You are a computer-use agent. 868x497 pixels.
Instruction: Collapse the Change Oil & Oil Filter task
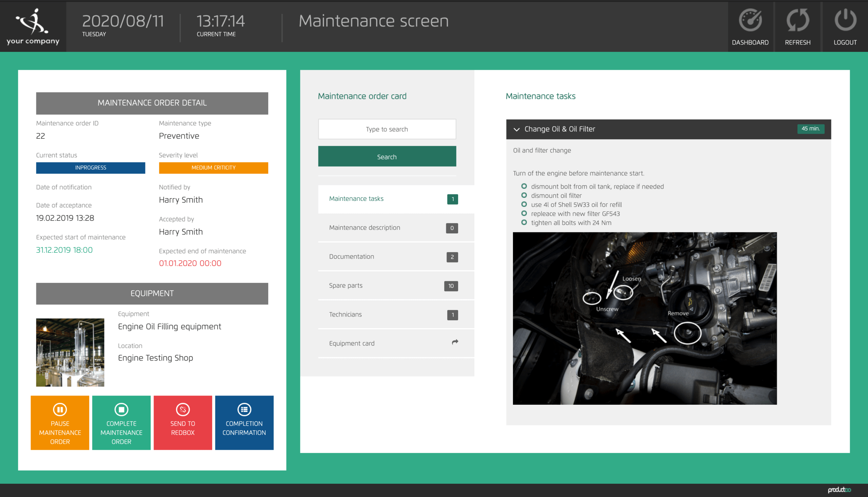516,129
